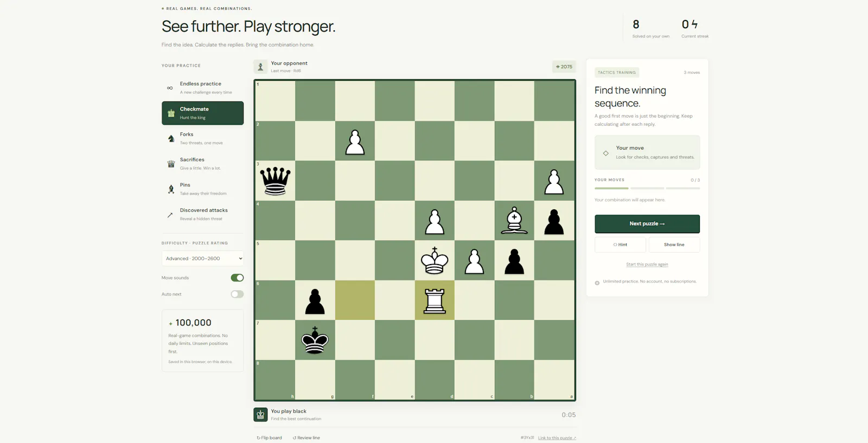This screenshot has width=868, height=443.
Task: Open the difficulty puzzle rating dropdown
Action: click(x=202, y=259)
